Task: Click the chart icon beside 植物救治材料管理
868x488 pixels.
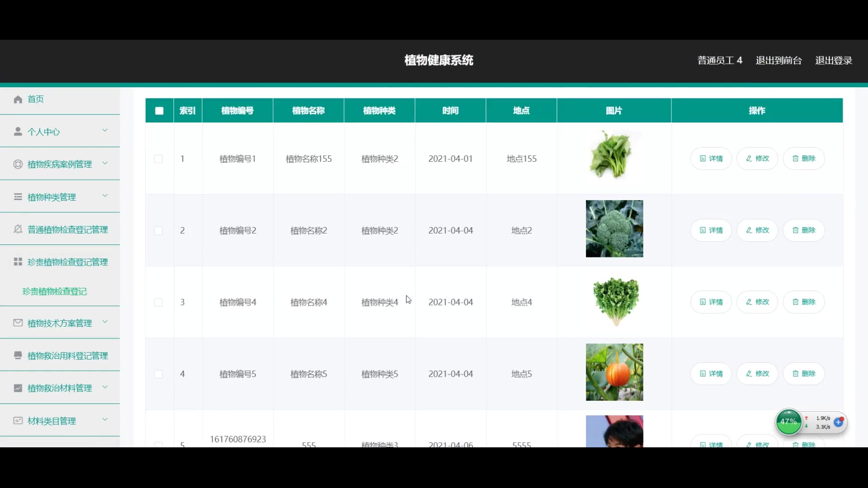Action: (18, 388)
